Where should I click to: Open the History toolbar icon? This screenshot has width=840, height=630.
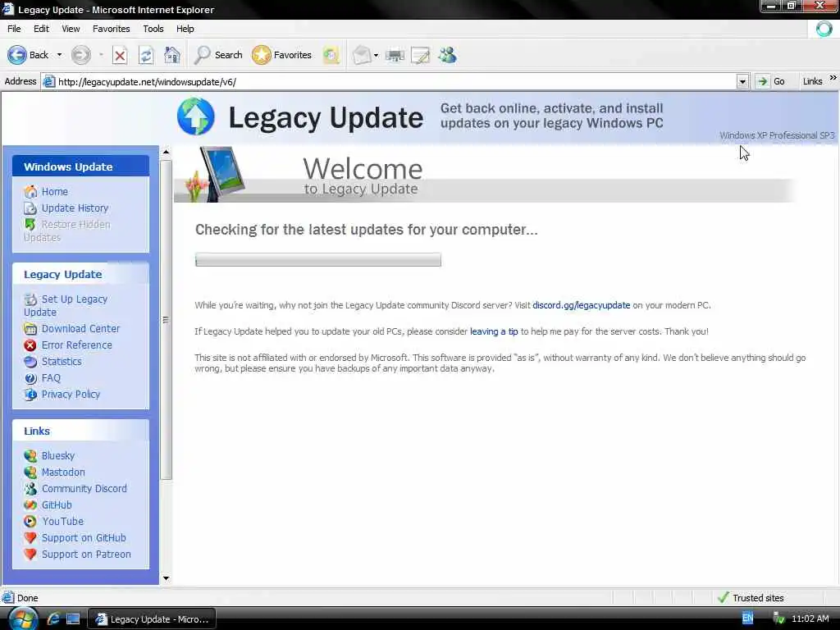coord(331,55)
